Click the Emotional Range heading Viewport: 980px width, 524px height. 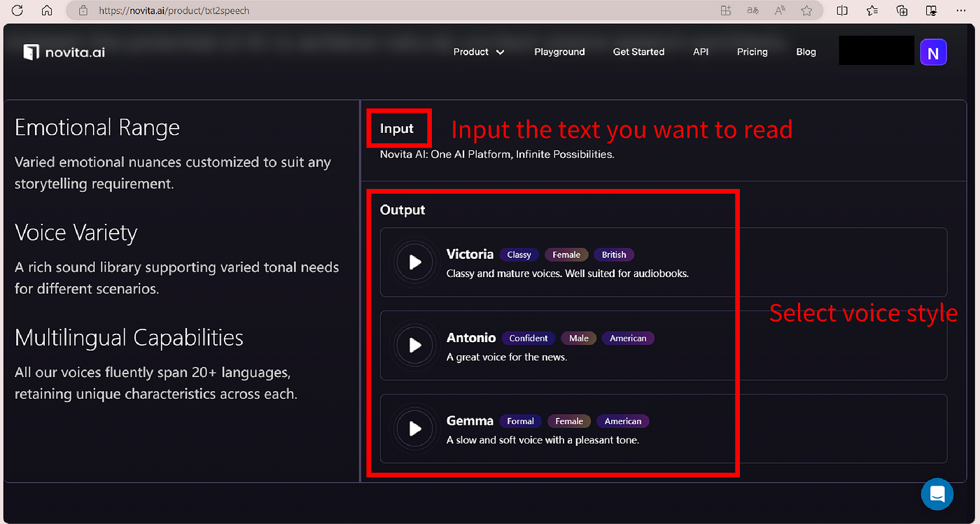(97, 127)
